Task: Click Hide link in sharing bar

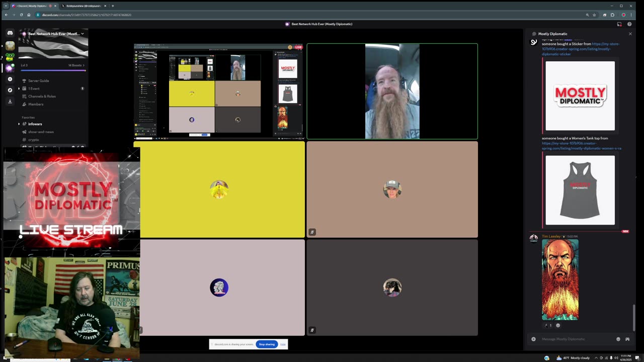Action: (283, 344)
